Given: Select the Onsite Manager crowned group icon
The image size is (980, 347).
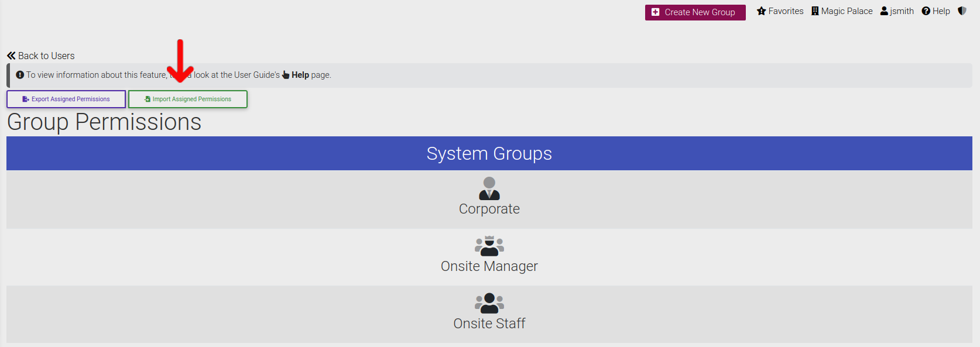Looking at the screenshot, I should 489,246.
